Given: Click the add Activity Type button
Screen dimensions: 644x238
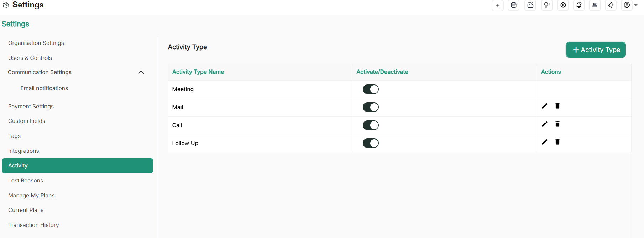Looking at the screenshot, I should coord(596,50).
